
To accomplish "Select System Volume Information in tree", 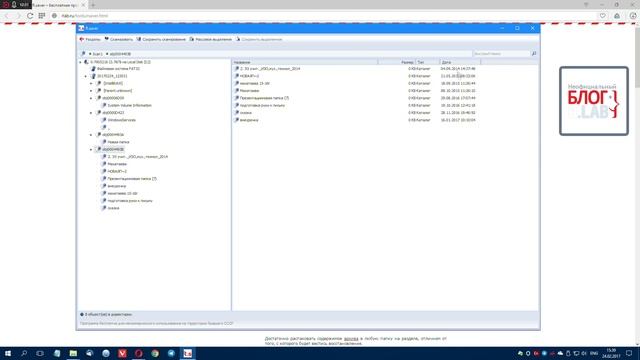I will pos(129,105).
